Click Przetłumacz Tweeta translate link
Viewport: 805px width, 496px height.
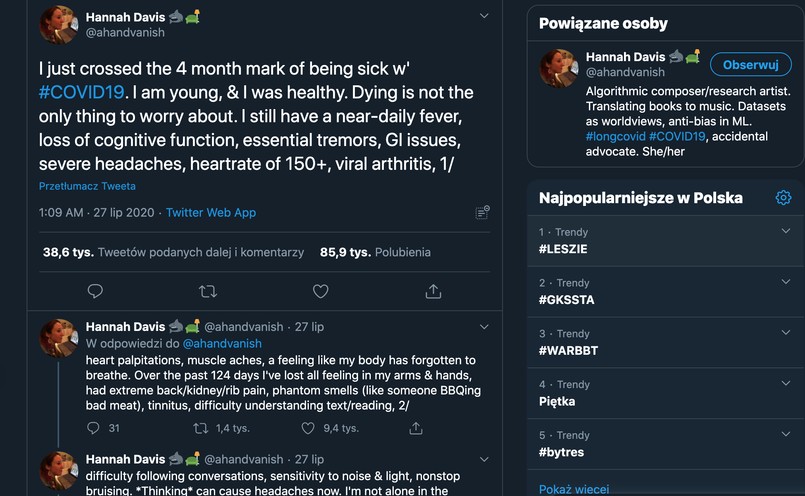pos(87,186)
